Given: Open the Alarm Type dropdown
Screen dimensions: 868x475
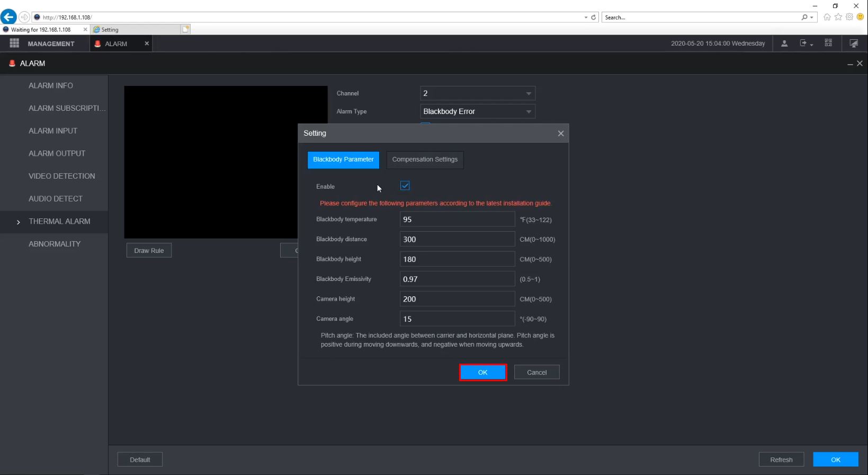Looking at the screenshot, I should 478,111.
